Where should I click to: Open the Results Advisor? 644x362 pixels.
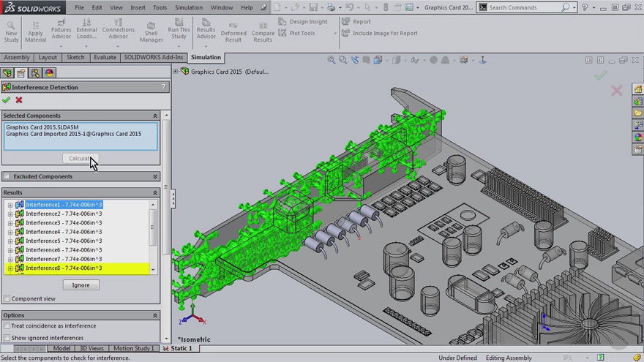point(206,29)
